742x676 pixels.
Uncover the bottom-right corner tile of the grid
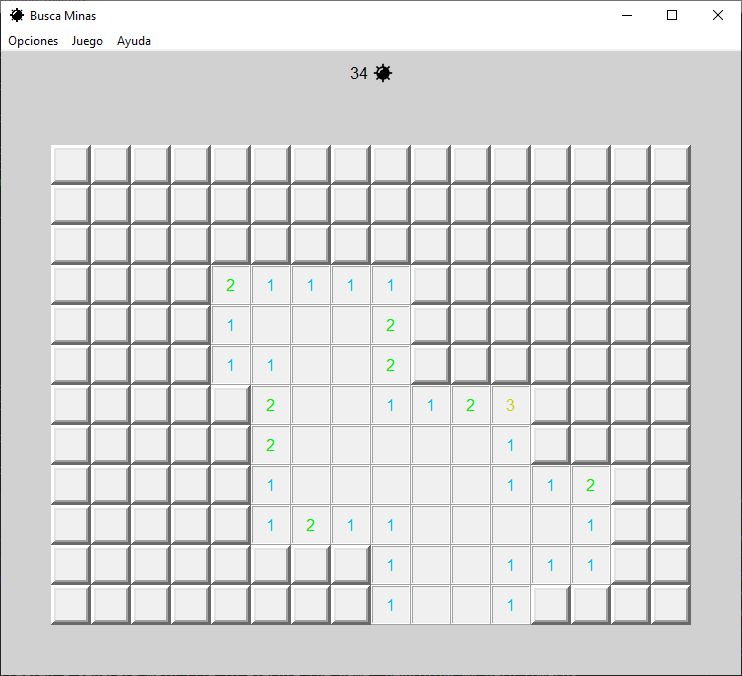click(x=671, y=605)
